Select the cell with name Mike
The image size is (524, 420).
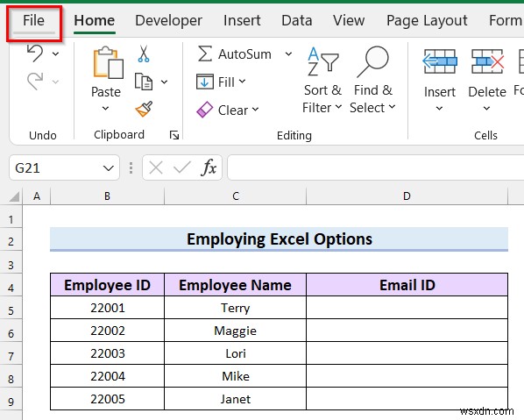[235, 376]
